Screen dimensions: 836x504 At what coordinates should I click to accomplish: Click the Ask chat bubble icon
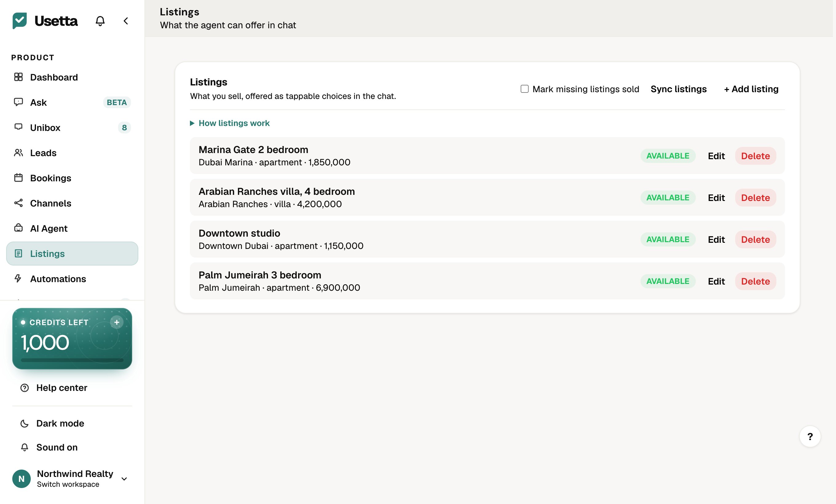[x=18, y=102]
